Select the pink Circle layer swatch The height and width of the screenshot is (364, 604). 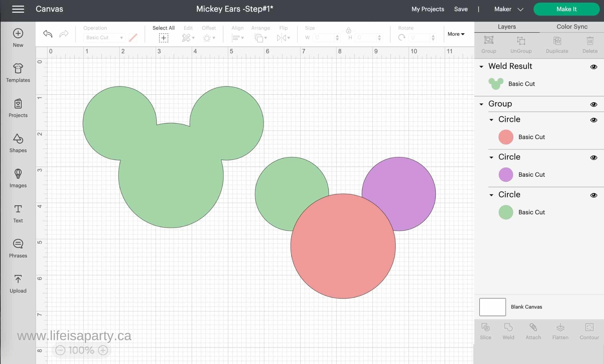coord(506,137)
